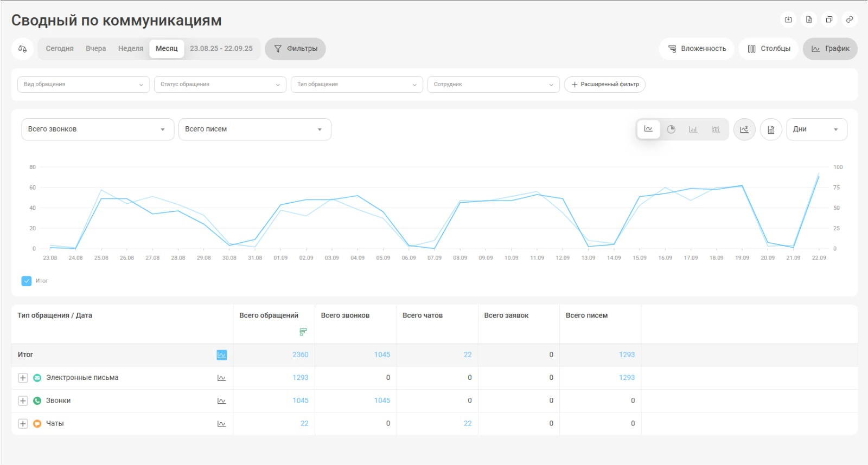Image resolution: width=868 pixels, height=465 pixels.
Task: Open the Всего звонков metric dropdown
Action: point(98,130)
